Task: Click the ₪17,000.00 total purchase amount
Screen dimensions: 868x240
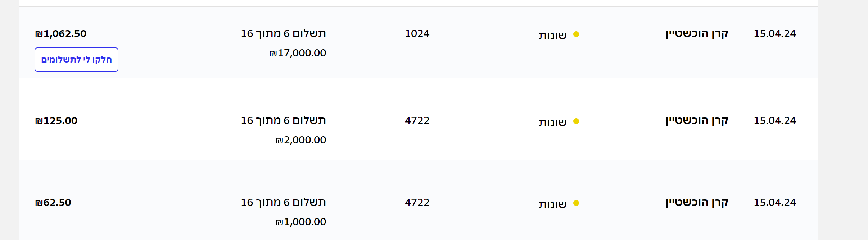Action: (298, 53)
